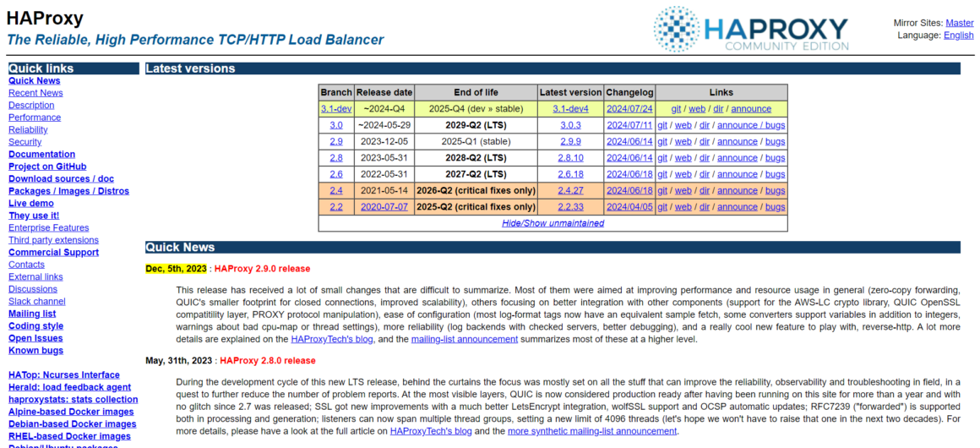The image size is (980, 448).
Task: View changelog dated 2024/07/24
Action: point(629,109)
